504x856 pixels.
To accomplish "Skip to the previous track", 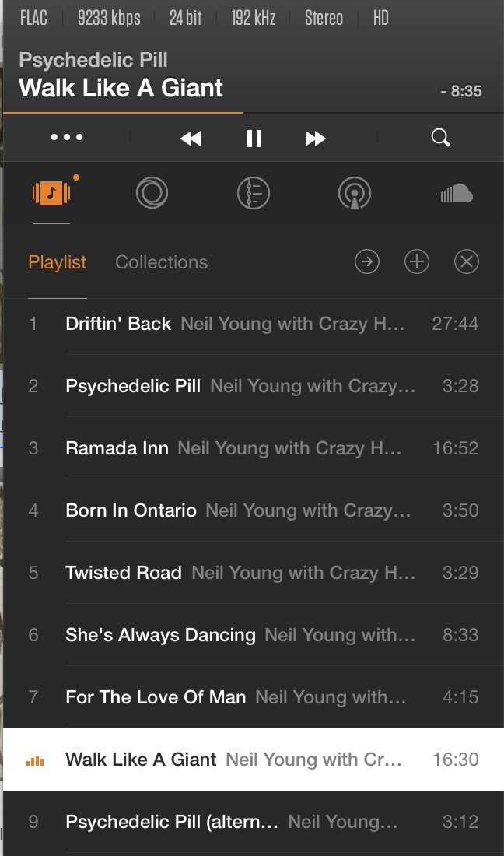I will click(x=191, y=139).
